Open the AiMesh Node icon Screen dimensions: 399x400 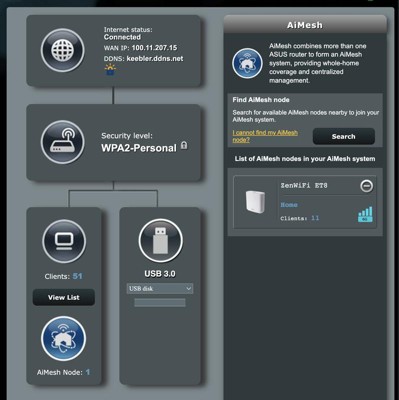click(x=64, y=338)
